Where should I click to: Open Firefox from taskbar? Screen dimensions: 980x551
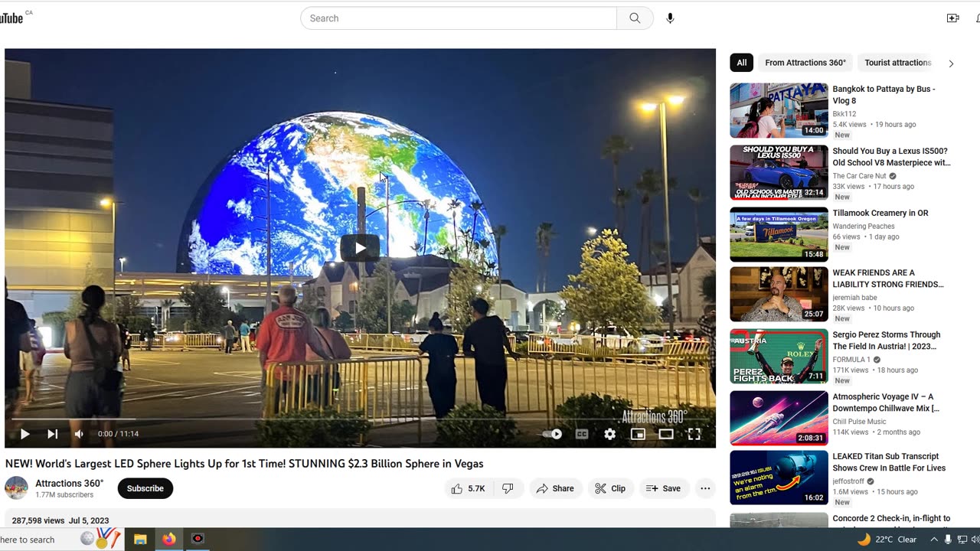click(168, 539)
